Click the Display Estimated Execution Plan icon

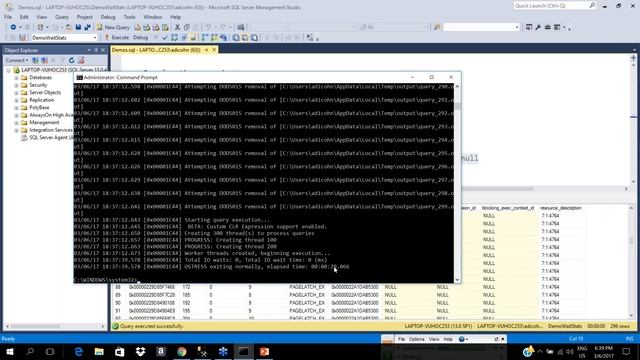tap(174, 38)
